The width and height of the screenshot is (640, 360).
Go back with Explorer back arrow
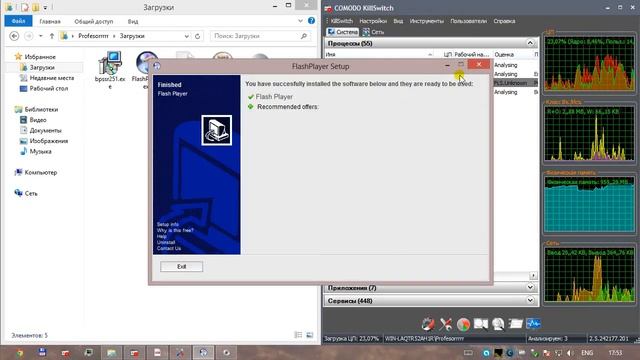pos(14,36)
